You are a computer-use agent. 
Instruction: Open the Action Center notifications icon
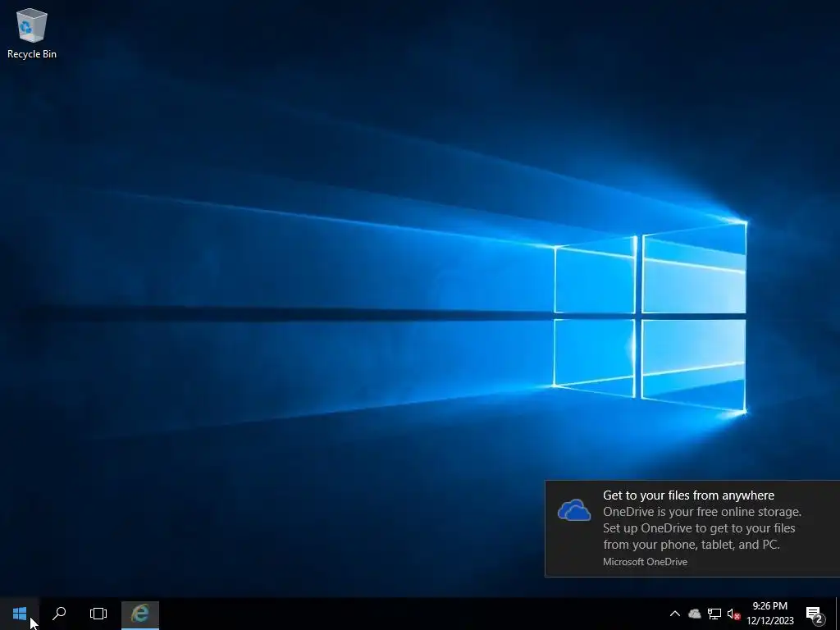tap(815, 614)
